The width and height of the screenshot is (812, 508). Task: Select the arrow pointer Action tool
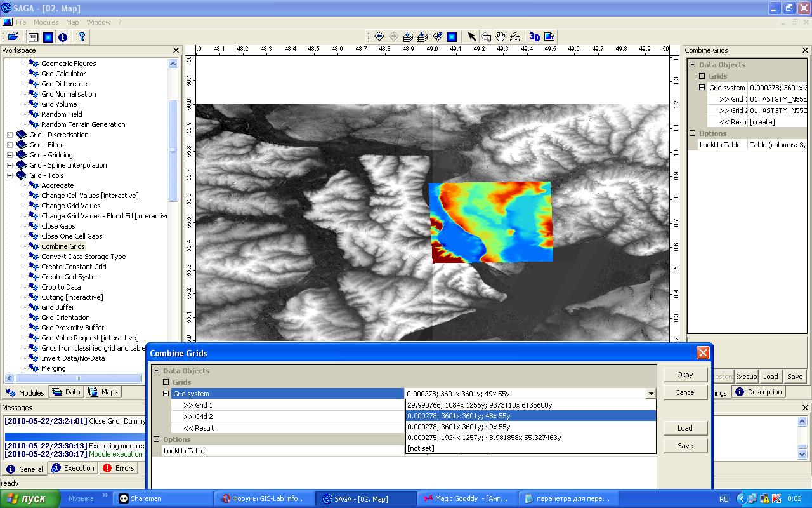click(471, 37)
